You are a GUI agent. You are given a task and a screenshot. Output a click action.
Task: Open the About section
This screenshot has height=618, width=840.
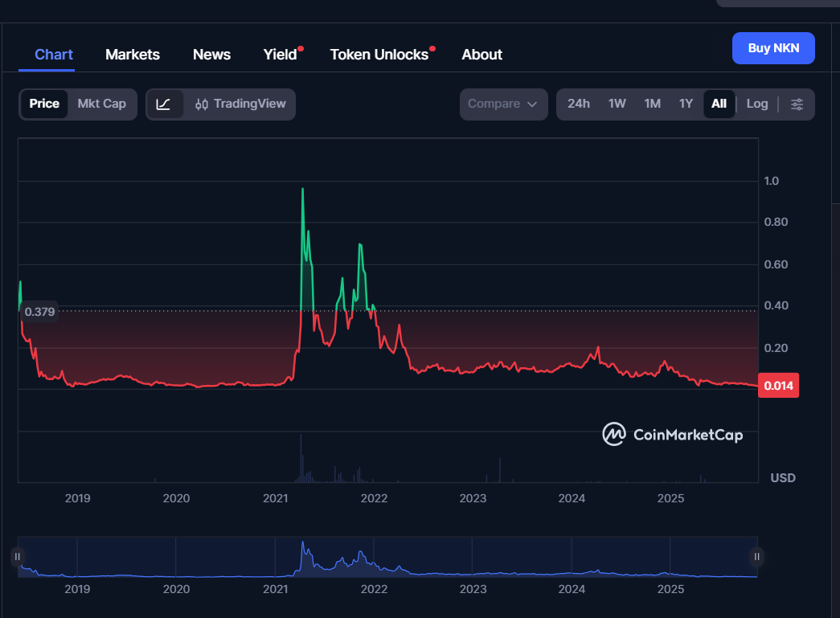481,54
